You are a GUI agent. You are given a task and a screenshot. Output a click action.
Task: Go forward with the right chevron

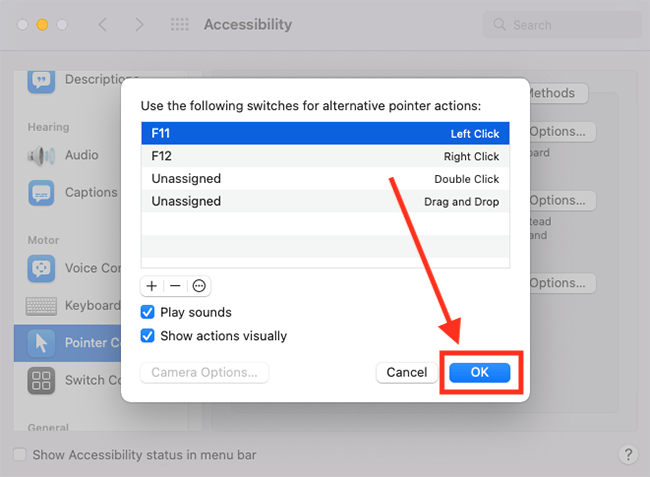tap(139, 24)
